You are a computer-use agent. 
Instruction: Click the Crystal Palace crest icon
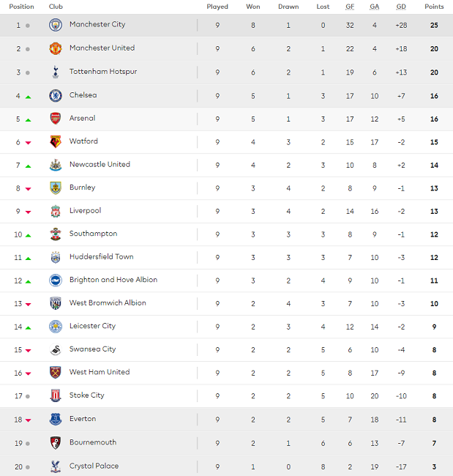(x=56, y=466)
